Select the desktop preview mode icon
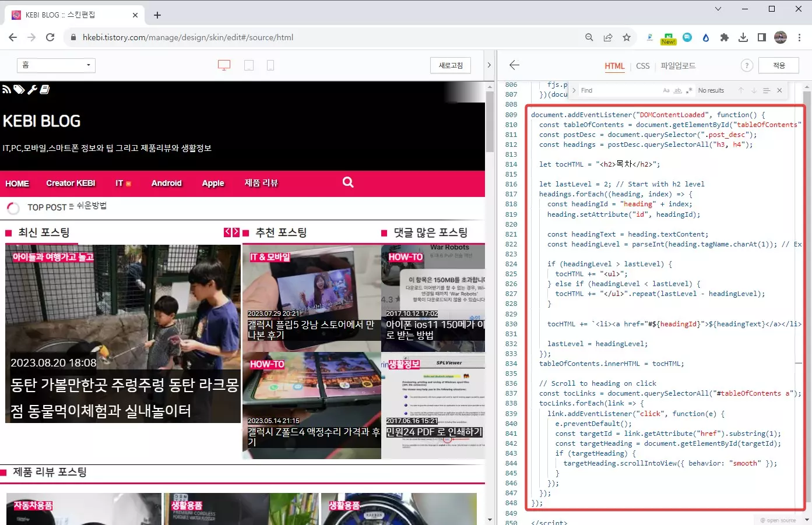The height and width of the screenshot is (525, 812). tap(224, 65)
